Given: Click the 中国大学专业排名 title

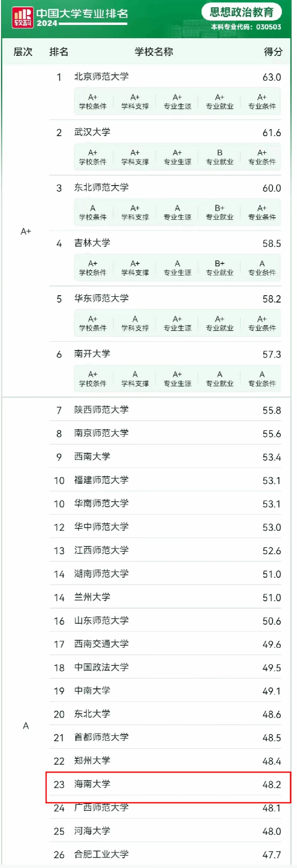Looking at the screenshot, I should point(82,13).
